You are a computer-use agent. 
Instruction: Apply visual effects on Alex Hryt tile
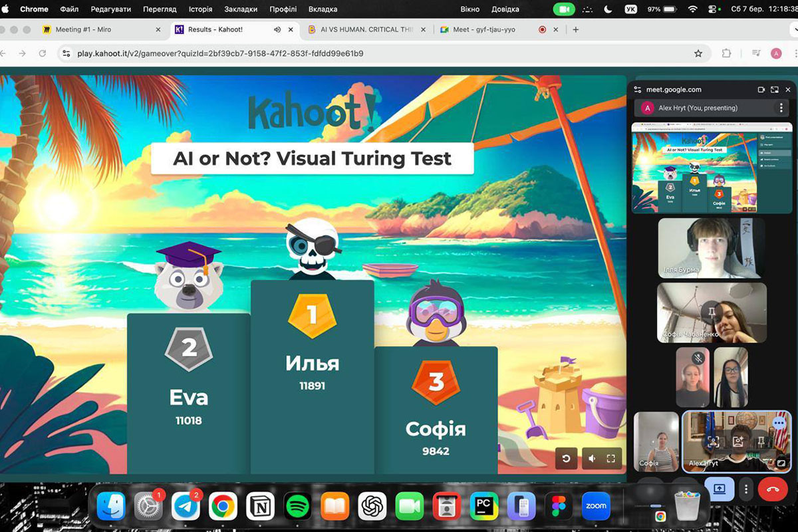737,441
